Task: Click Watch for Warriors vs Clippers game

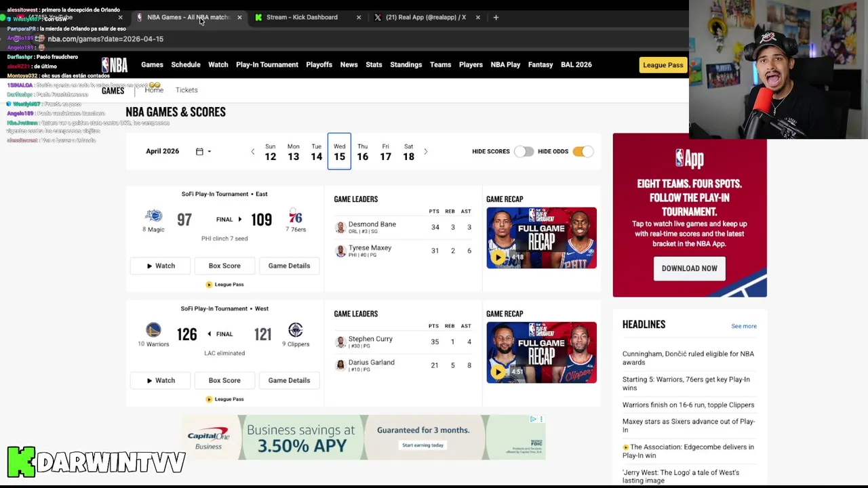Action: coord(161,381)
